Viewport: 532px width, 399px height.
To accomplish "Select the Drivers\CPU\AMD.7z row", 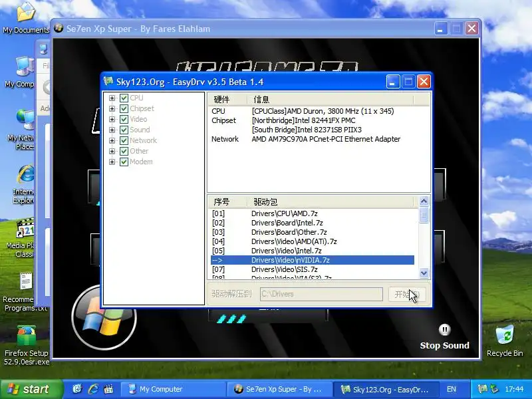I will (313, 213).
